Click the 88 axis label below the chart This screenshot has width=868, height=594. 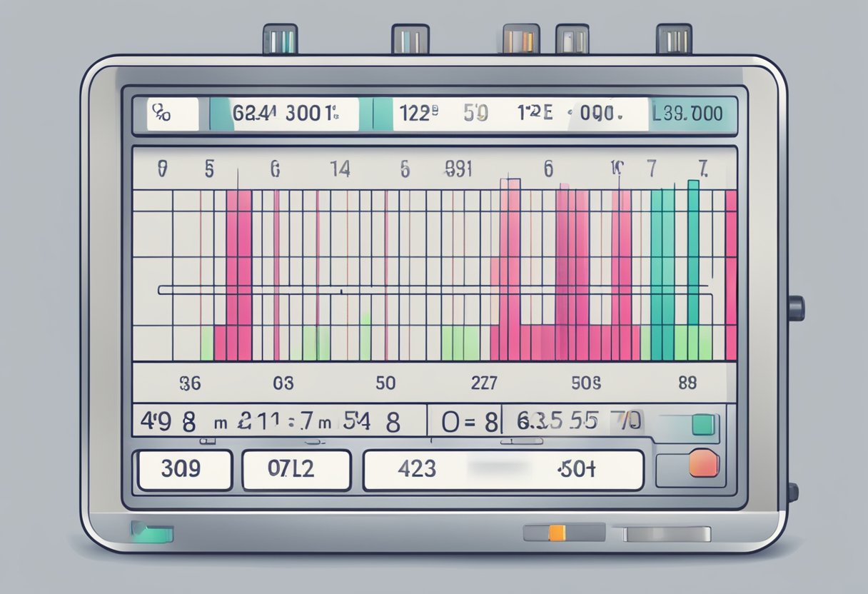687,383
